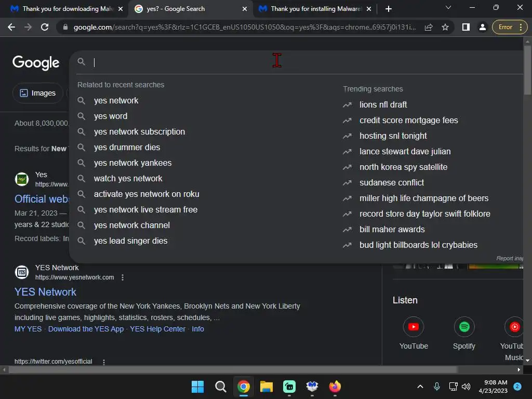
Task: Open the Chrome side panel
Action: coord(466,27)
